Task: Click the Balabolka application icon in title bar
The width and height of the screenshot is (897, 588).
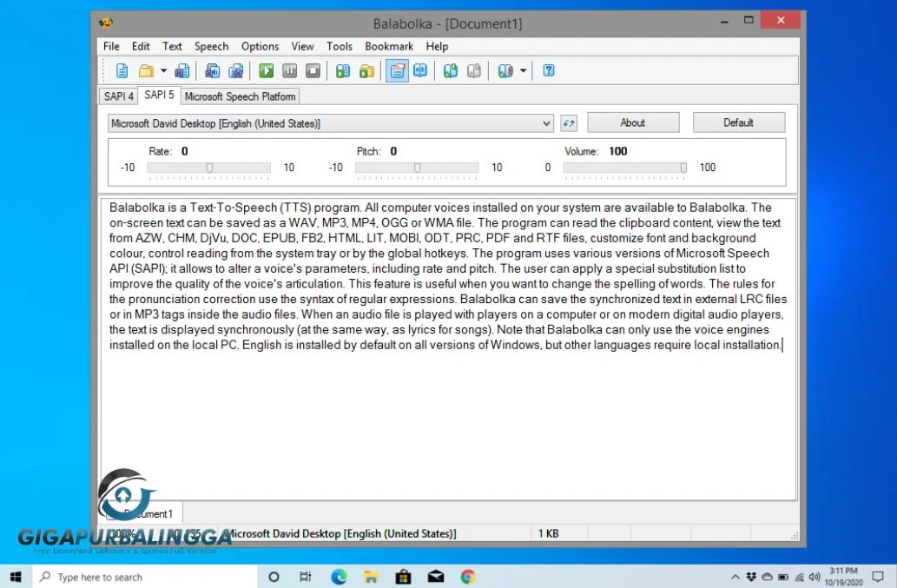Action: 106,23
